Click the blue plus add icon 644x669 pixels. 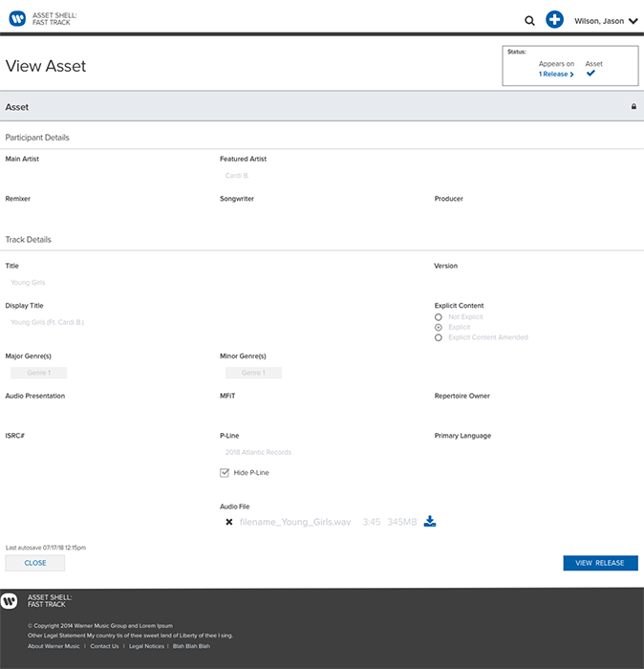(x=554, y=20)
